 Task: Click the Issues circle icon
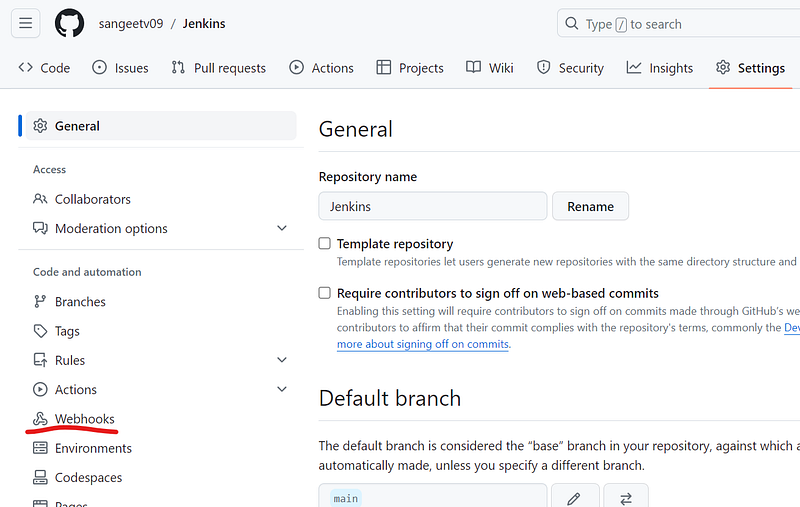[99, 67]
